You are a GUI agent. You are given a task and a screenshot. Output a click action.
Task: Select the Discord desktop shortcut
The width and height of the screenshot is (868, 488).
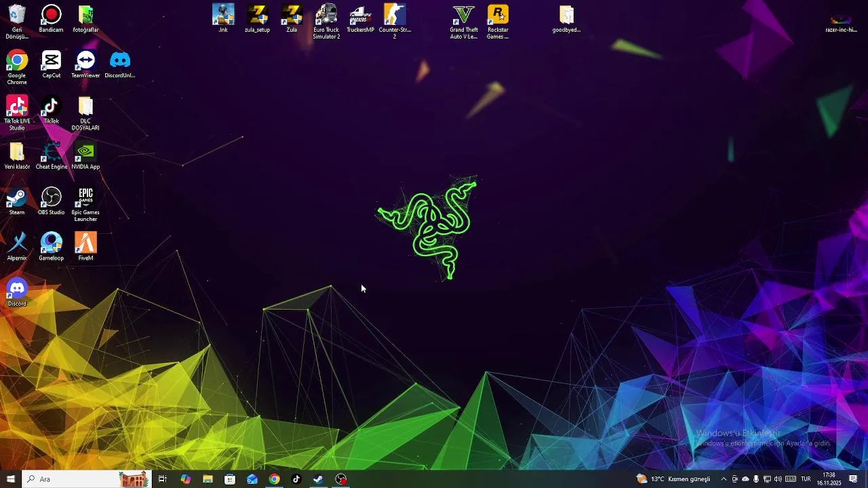(x=17, y=292)
